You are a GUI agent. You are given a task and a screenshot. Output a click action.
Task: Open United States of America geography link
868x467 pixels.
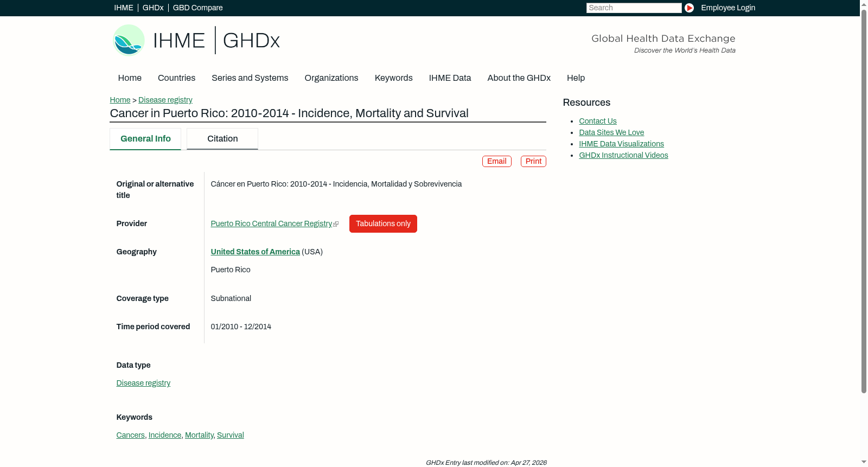coord(255,252)
